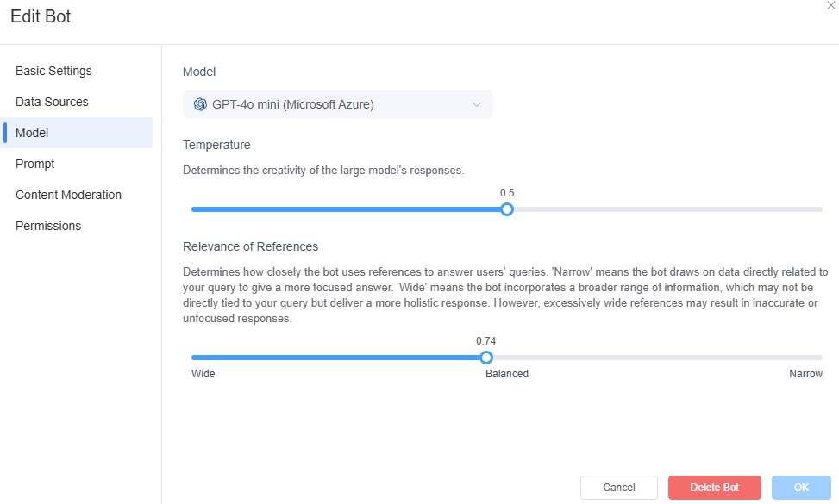Click the unfilled Relevance slider track
The width and height of the screenshot is (839, 504).
coord(658,358)
